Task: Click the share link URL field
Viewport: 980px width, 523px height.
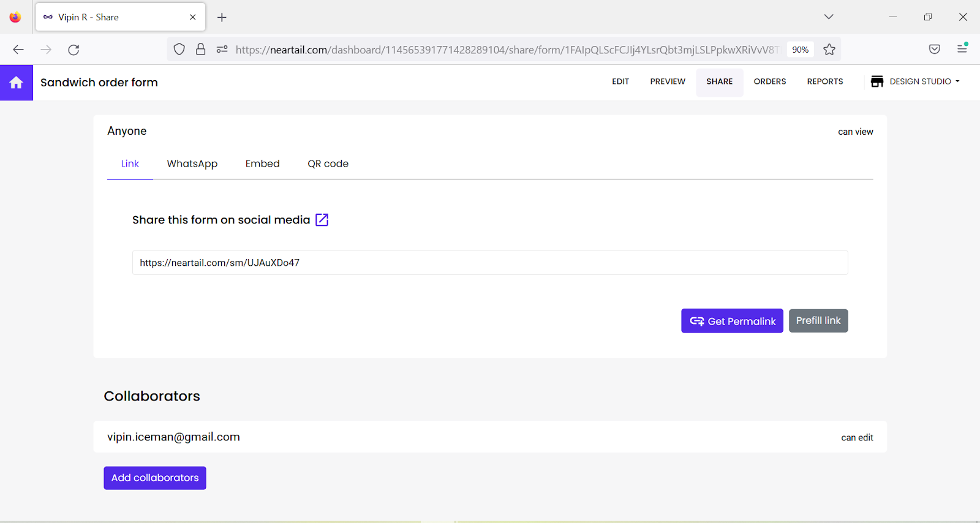Action: 490,263
